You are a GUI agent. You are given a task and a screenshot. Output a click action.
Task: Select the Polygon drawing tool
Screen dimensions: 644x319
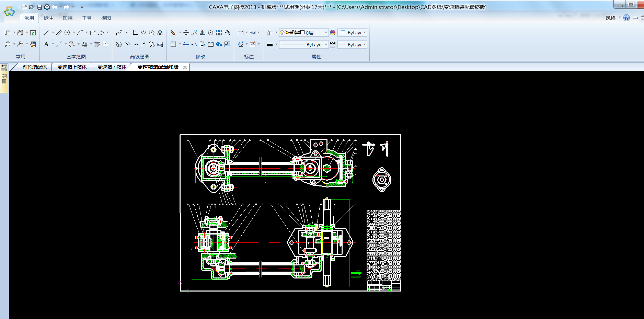click(x=152, y=33)
